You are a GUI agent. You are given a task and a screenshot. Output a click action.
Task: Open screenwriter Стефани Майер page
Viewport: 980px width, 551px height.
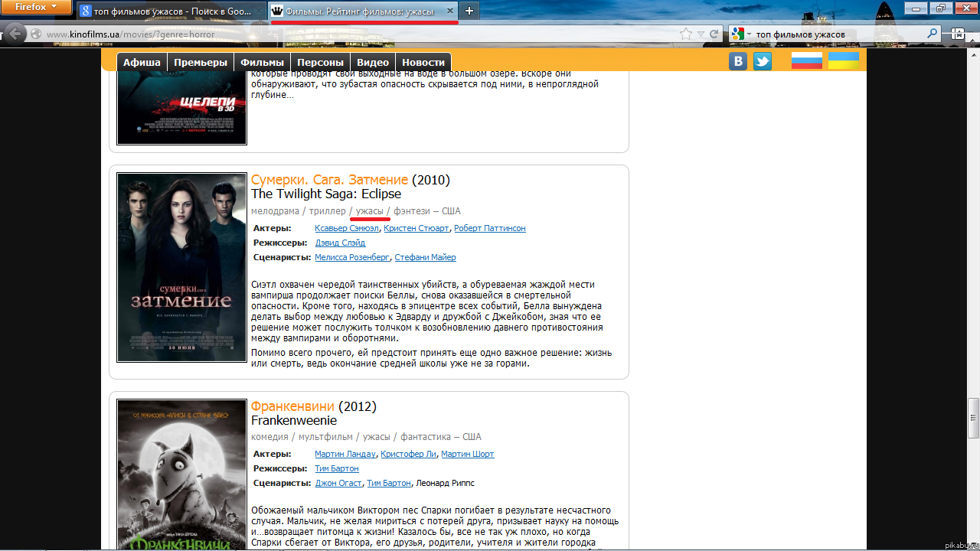tap(425, 257)
